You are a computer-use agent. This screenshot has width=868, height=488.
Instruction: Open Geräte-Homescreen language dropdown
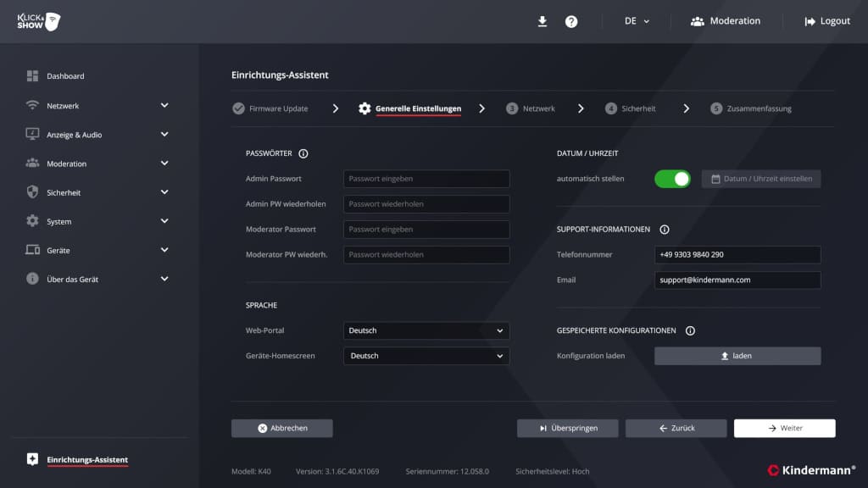tap(426, 356)
